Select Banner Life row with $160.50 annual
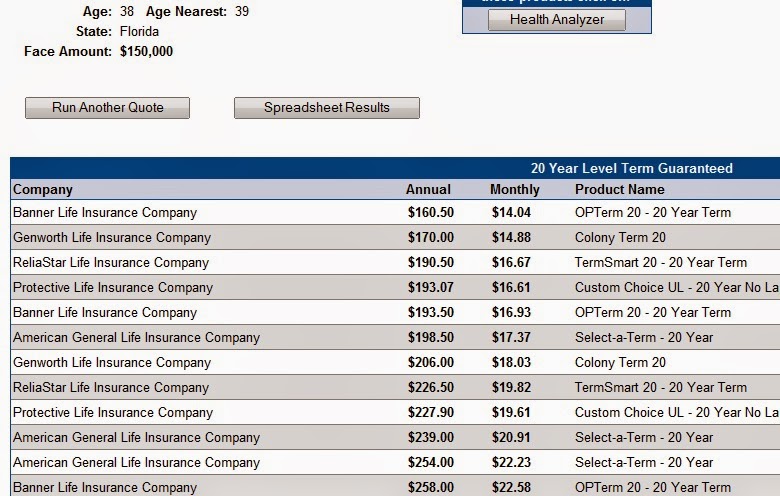Screen dimensions: 780x496 [x=395, y=212]
